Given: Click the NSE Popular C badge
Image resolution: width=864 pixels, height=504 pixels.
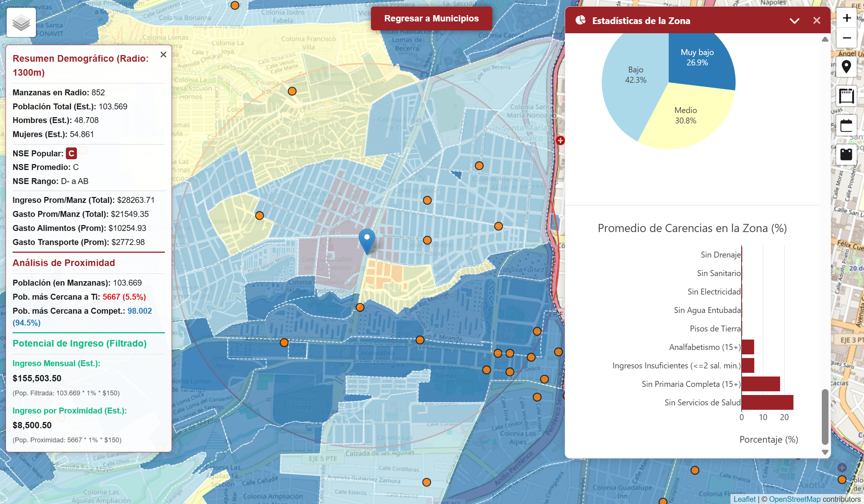Looking at the screenshot, I should pos(71,153).
